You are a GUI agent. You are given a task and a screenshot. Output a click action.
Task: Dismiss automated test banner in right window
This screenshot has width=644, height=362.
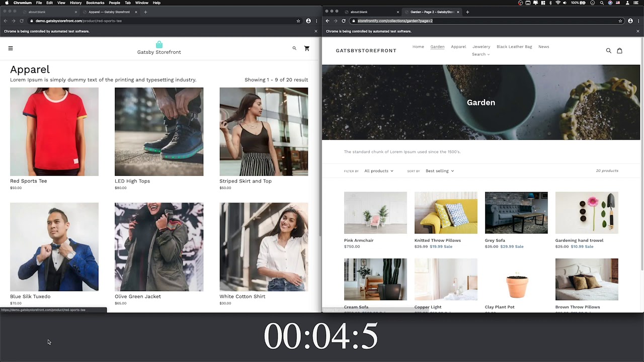click(638, 31)
